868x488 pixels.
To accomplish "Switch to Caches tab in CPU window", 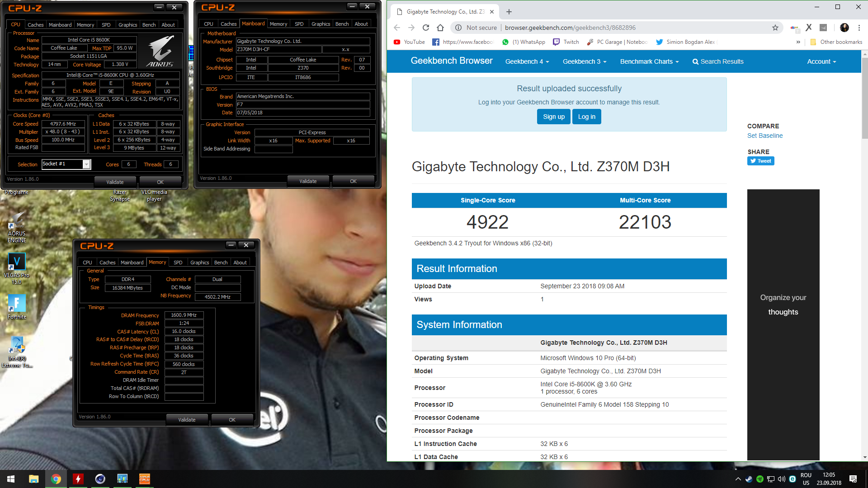I will click(35, 25).
